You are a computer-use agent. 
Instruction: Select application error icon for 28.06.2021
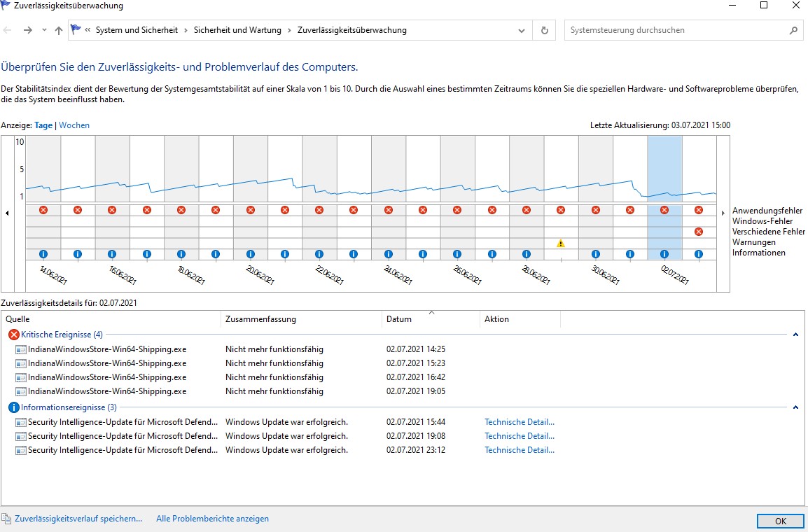click(x=526, y=210)
